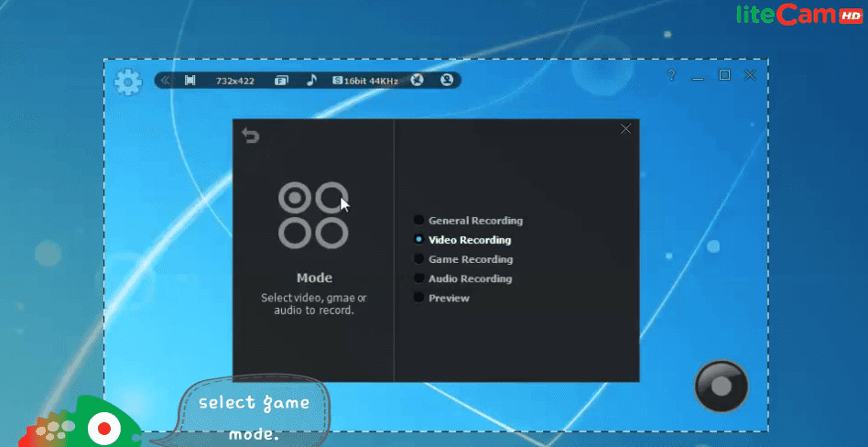Click the music note audio icon
The height and width of the screenshot is (447, 868).
click(311, 81)
